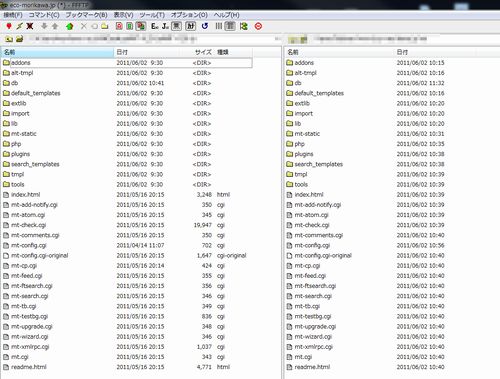This screenshot has height=379, width=500.
Task: Open the 接続(F) menu
Action: pyautogui.click(x=13, y=15)
